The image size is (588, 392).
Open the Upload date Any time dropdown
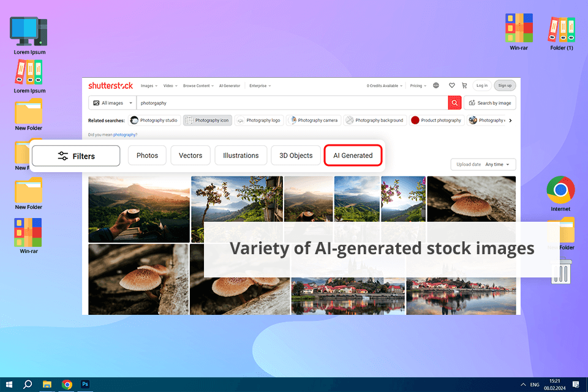[x=483, y=164]
